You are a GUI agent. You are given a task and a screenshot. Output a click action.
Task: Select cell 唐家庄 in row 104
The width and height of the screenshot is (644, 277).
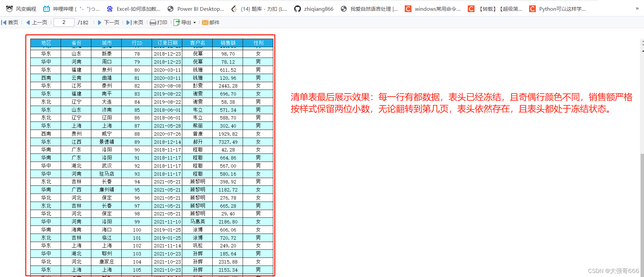pyautogui.click(x=106, y=262)
